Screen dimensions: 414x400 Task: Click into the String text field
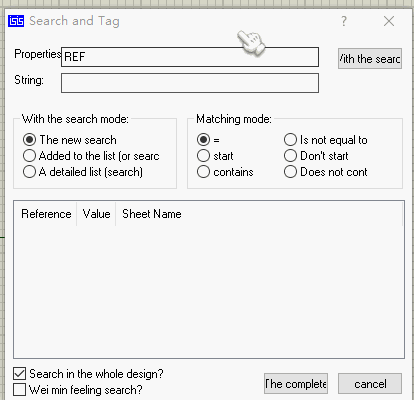[190, 83]
